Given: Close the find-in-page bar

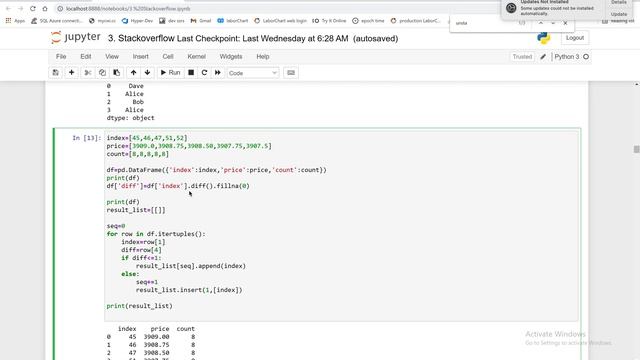Looking at the screenshot, I should [x=565, y=23].
